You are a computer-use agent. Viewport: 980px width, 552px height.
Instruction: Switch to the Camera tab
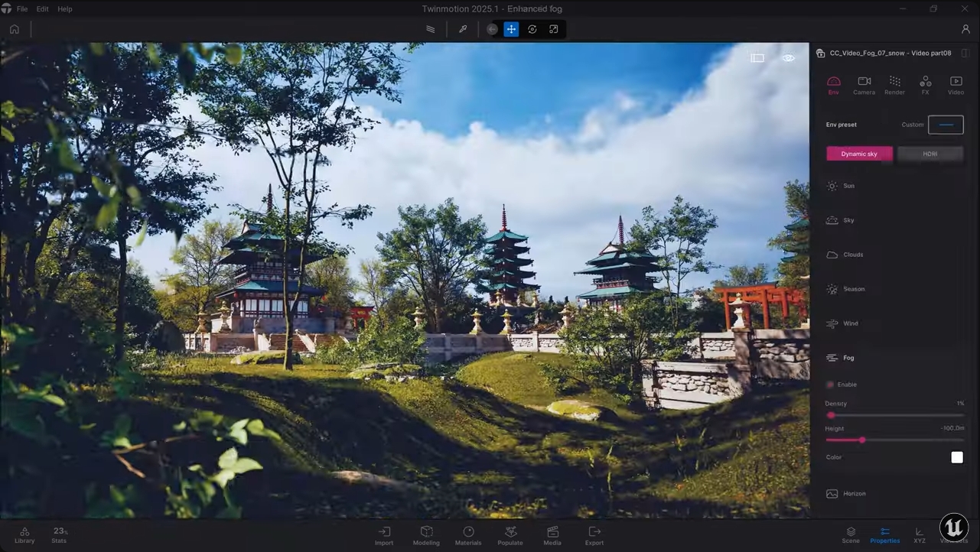coord(864,85)
